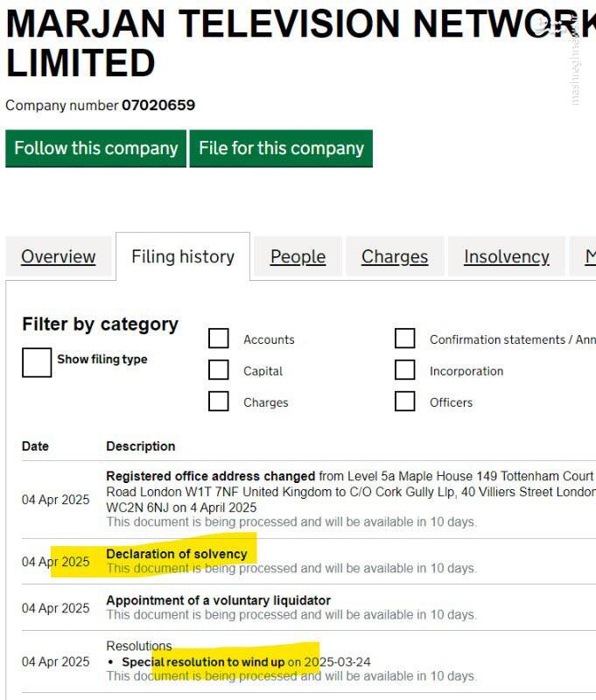The height and width of the screenshot is (700, 596).
Task: Click the Date column header
Action: [x=35, y=446]
